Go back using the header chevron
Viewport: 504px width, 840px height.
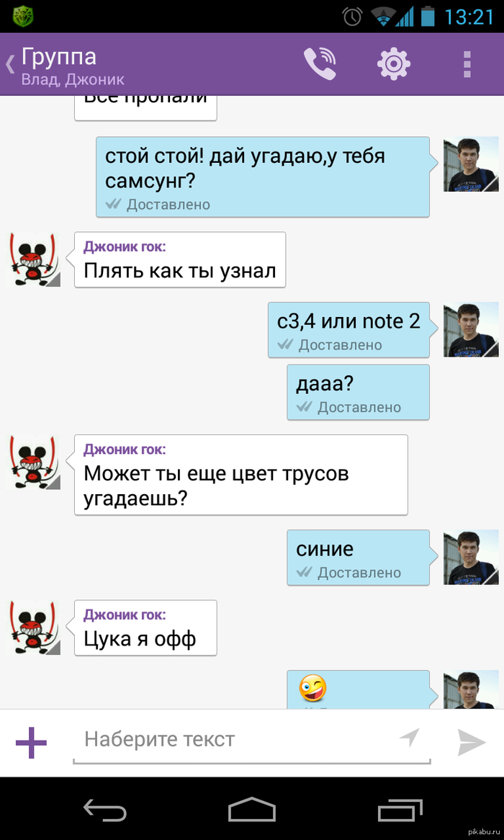point(9,64)
